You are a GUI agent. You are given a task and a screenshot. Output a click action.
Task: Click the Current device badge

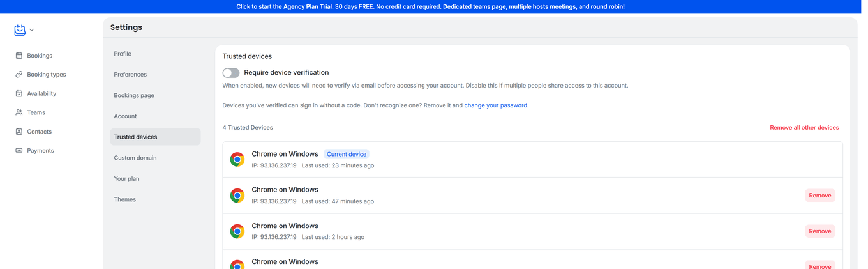[347, 154]
